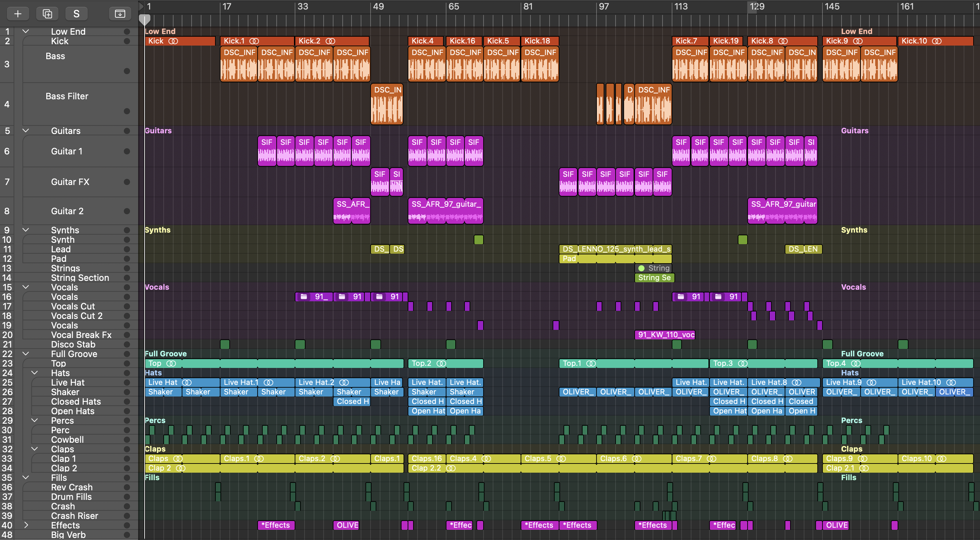Viewport: 980px width, 540px height.
Task: Click the import track header button
Action: tap(120, 14)
